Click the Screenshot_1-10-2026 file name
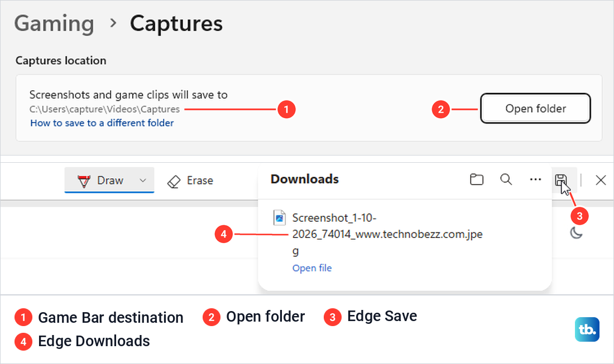 tap(387, 234)
